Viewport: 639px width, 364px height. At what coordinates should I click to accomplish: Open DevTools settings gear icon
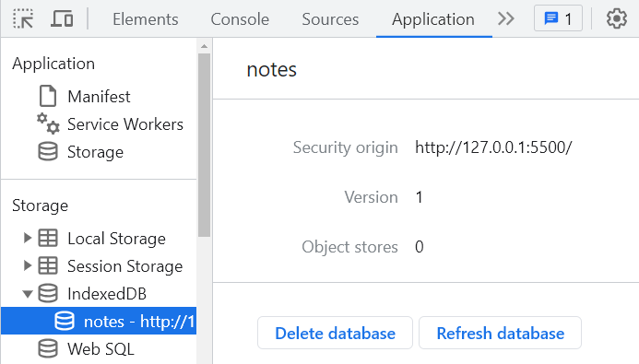(x=617, y=18)
